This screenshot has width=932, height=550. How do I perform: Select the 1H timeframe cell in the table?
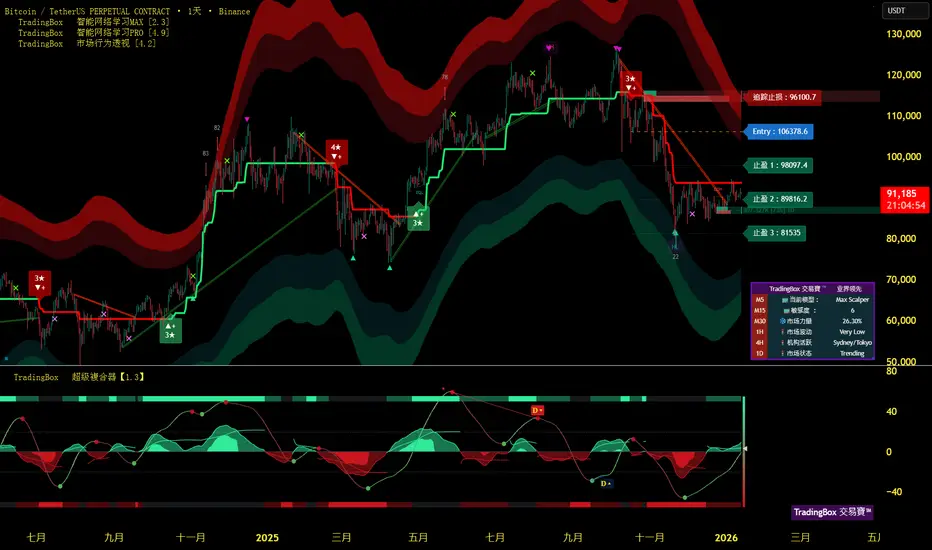(760, 332)
